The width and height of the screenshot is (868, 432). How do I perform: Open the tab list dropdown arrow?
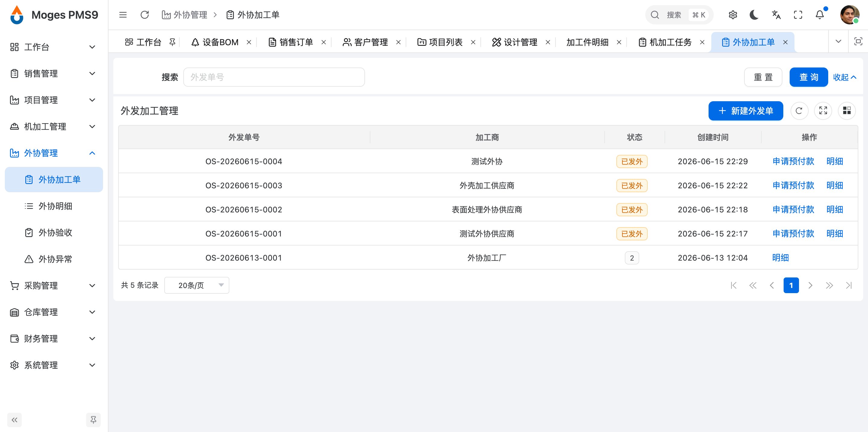[x=838, y=41]
